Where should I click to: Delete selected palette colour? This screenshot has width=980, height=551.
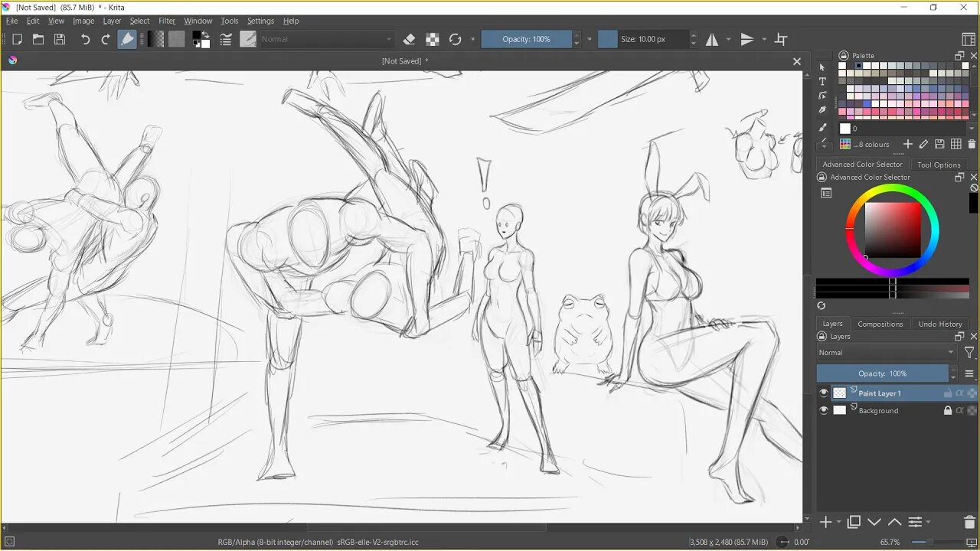[x=972, y=144]
